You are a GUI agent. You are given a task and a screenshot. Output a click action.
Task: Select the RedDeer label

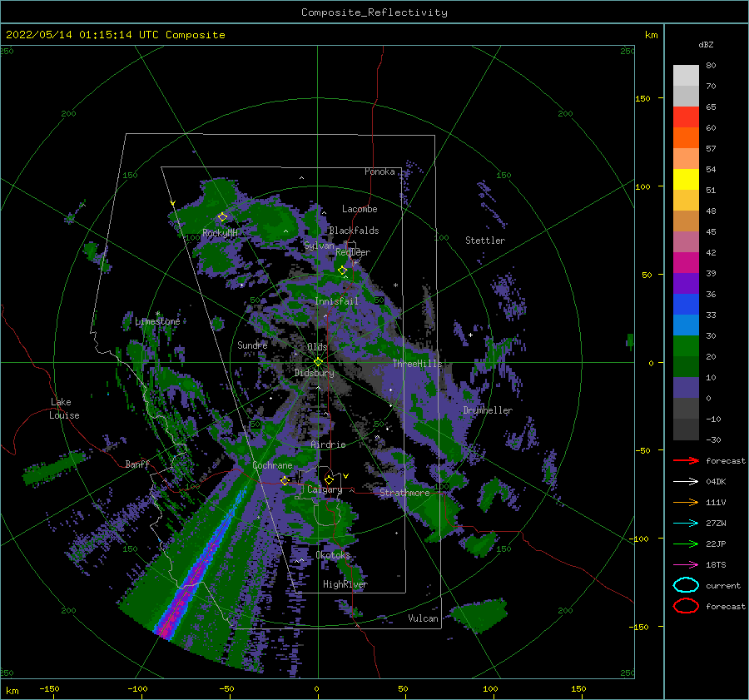(353, 252)
